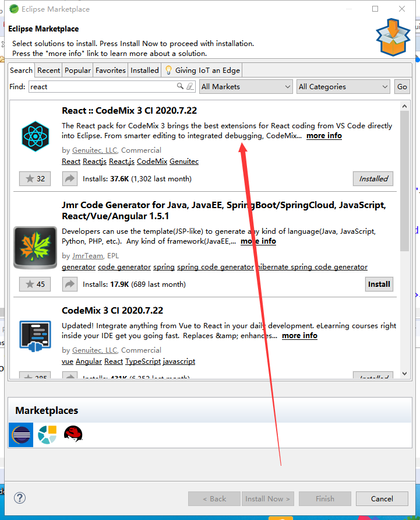Select the second marketplace catalog icon

[x=47, y=435]
